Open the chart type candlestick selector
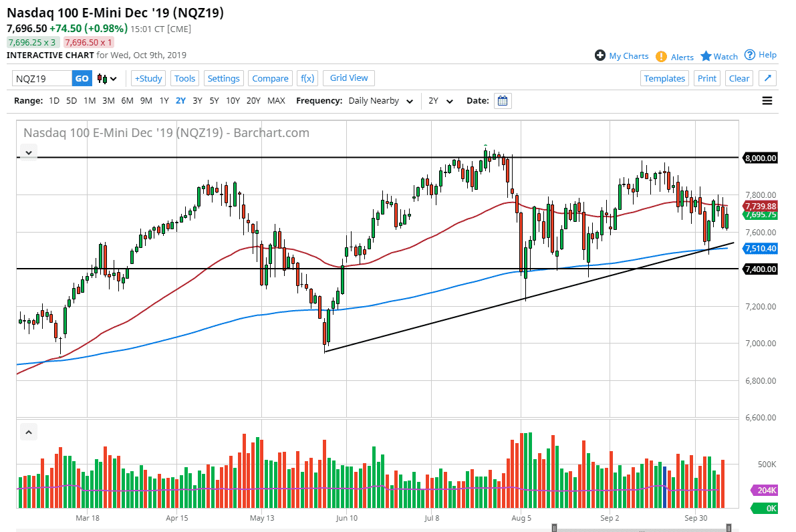 click(x=107, y=79)
